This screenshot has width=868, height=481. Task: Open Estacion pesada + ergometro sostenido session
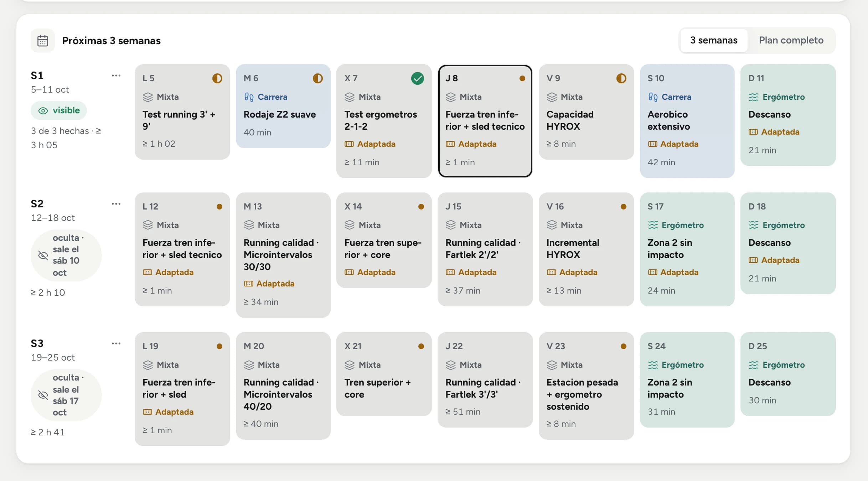pos(587,386)
